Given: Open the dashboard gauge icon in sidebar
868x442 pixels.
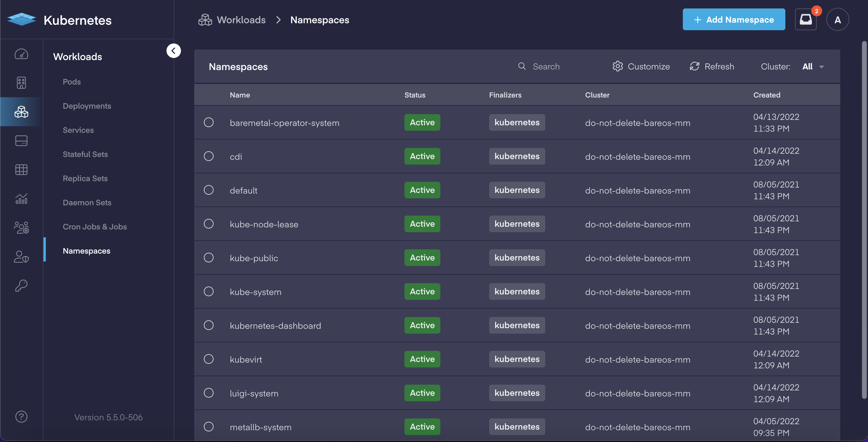Looking at the screenshot, I should click(21, 54).
